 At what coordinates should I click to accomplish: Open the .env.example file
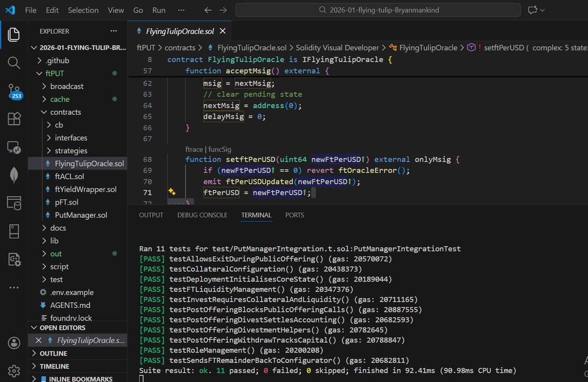pyautogui.click(x=77, y=292)
